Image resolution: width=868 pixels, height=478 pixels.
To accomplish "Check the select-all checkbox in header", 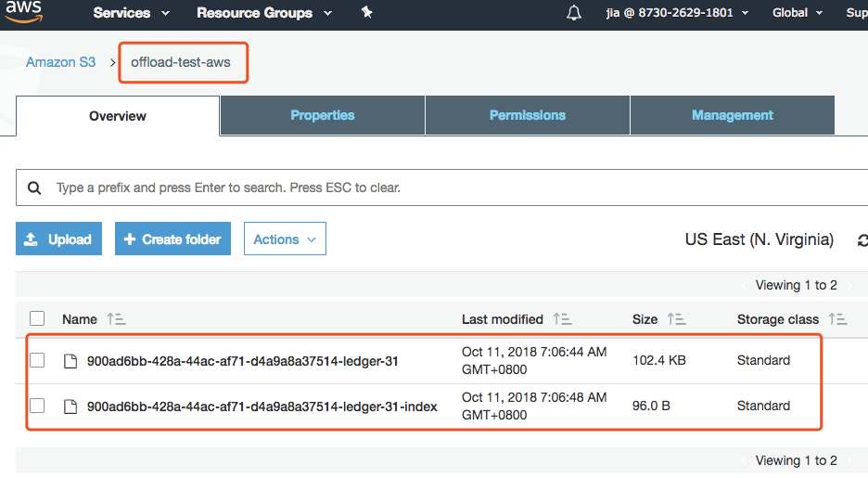I will point(37,318).
